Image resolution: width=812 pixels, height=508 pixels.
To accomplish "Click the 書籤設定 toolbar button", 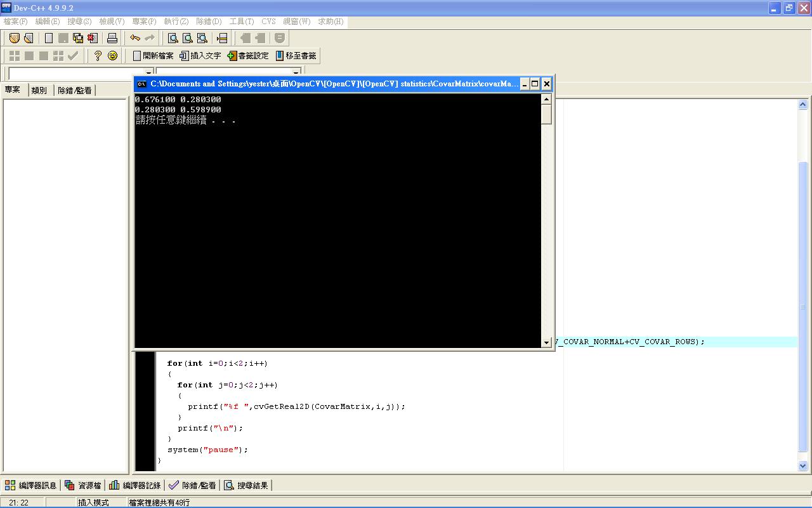I will (x=248, y=56).
